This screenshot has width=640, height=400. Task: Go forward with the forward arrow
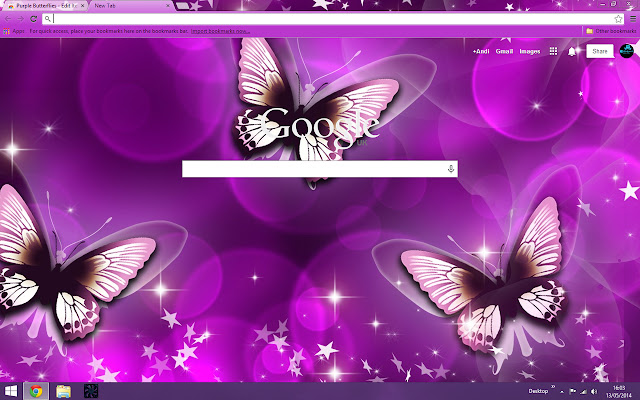(x=21, y=19)
